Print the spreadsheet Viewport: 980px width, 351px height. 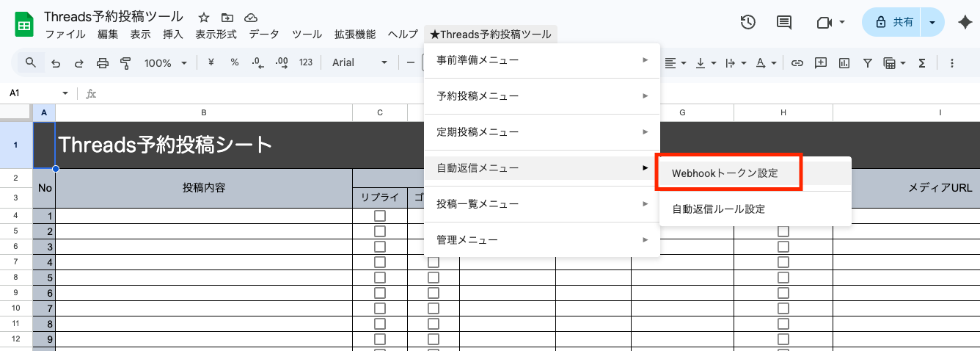(x=102, y=63)
